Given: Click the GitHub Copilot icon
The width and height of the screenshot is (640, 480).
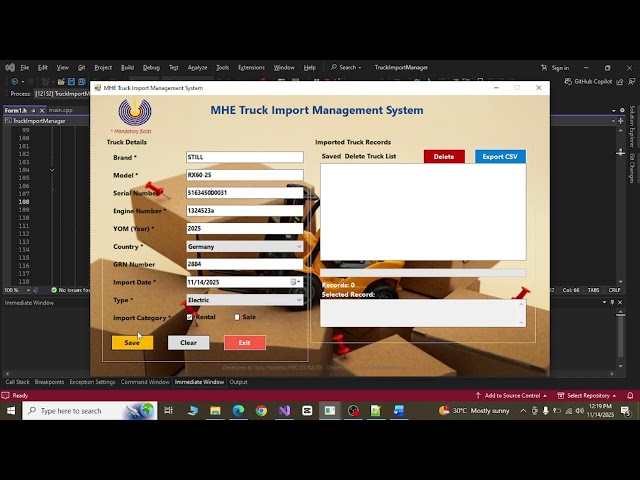Looking at the screenshot, I should click(569, 81).
